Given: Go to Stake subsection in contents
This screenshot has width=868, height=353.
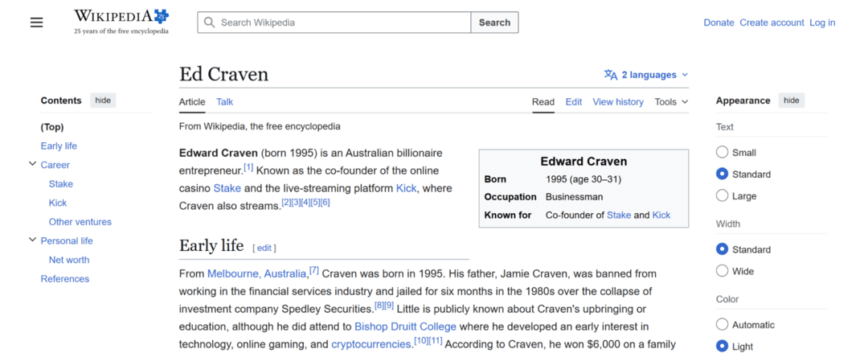Looking at the screenshot, I should click(x=61, y=184).
